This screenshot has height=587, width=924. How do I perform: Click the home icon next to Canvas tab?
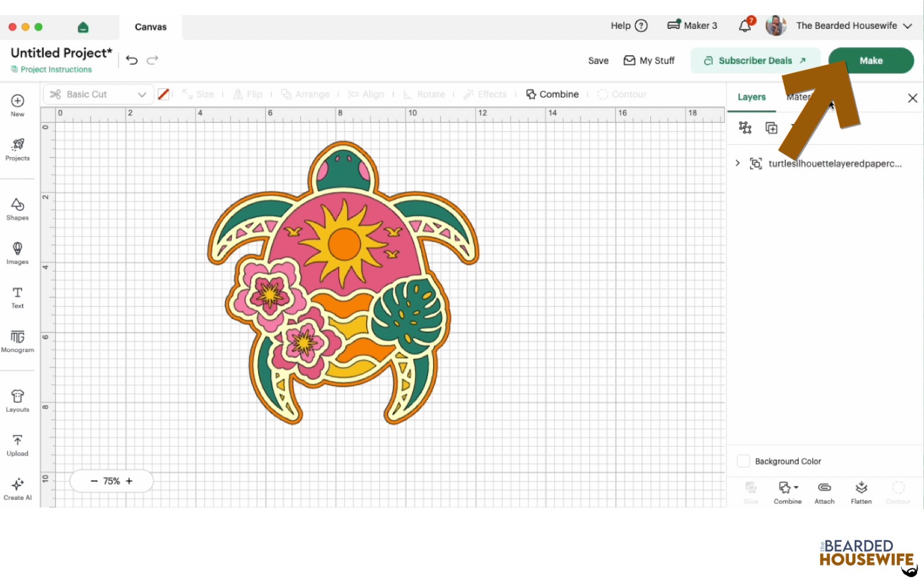click(x=83, y=27)
